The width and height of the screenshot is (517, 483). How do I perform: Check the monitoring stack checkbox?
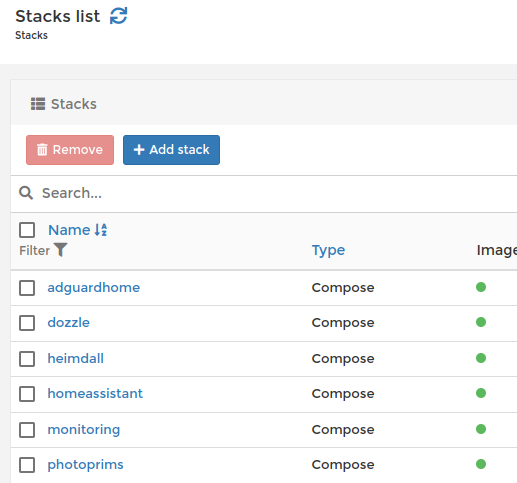click(27, 430)
